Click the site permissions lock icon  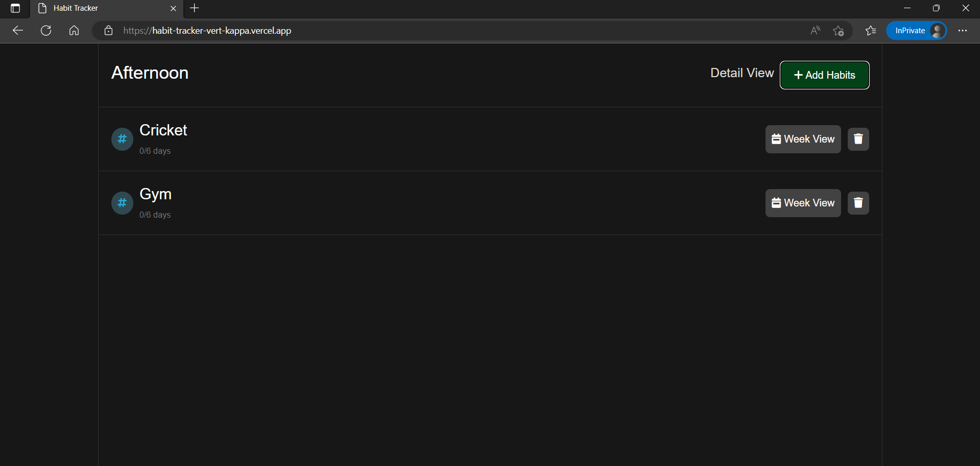click(x=108, y=30)
